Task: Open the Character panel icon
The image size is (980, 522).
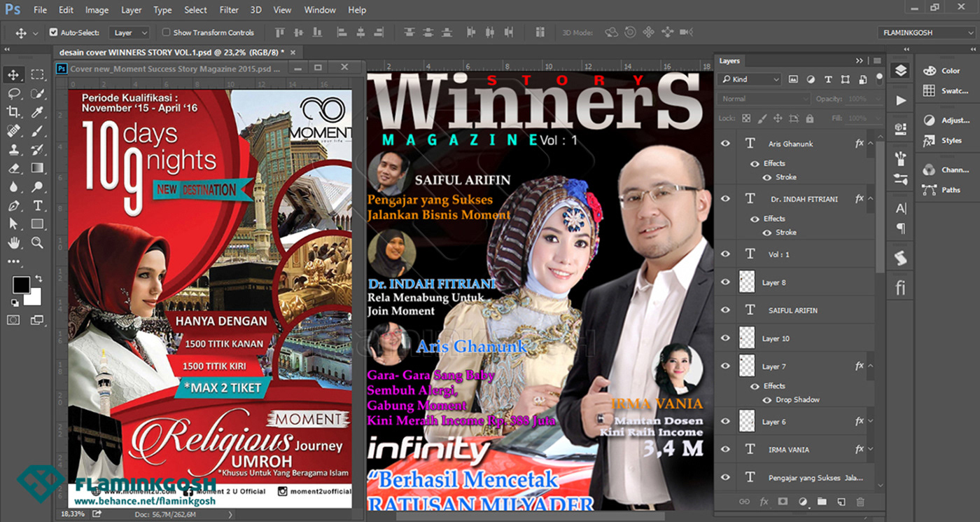Action: (901, 208)
